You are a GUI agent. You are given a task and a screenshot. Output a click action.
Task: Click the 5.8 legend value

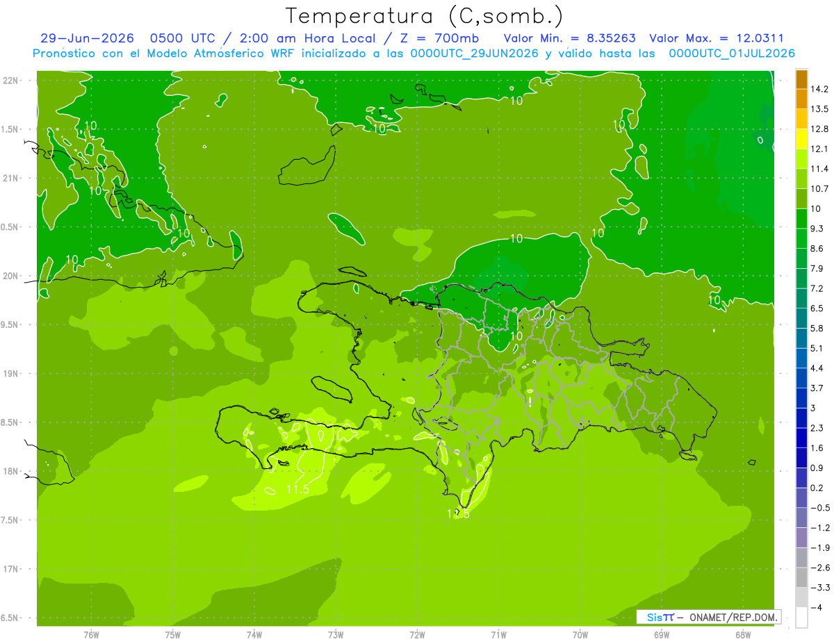pyautogui.click(x=817, y=329)
